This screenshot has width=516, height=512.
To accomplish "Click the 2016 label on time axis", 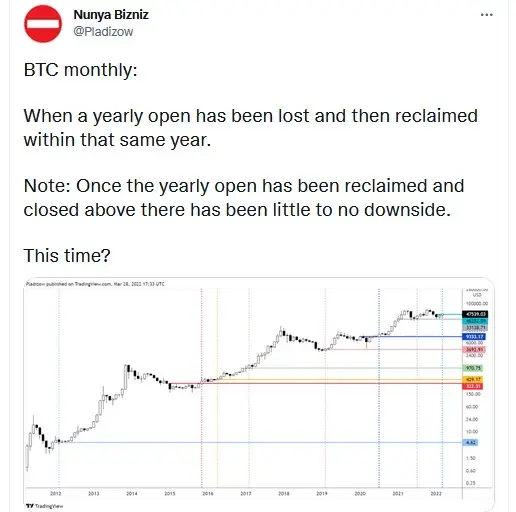I will point(208,493).
